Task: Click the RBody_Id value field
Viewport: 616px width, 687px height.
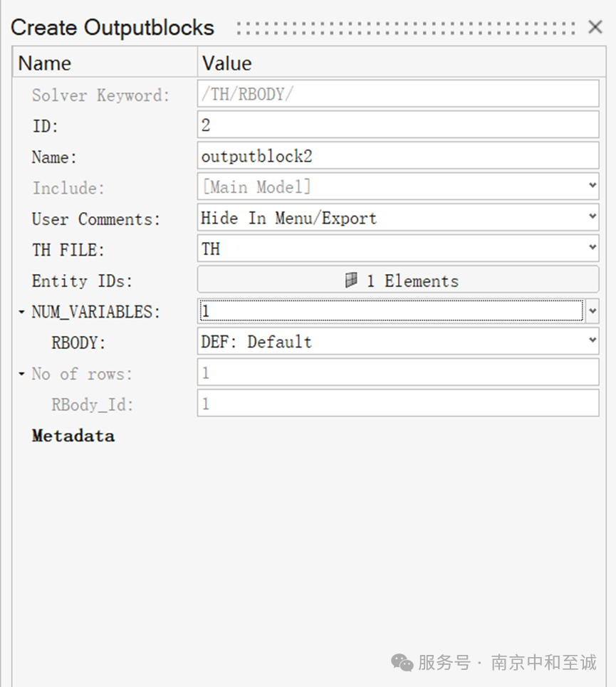Action: point(398,403)
